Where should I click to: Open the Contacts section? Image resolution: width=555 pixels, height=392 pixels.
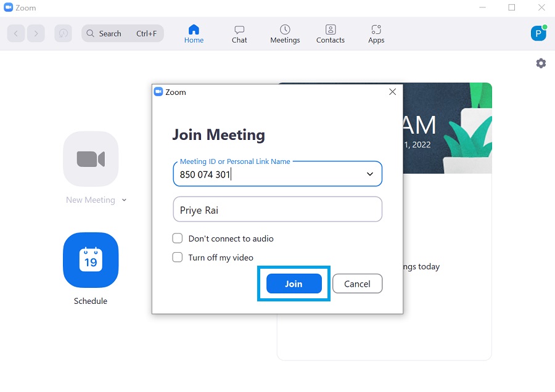tap(330, 33)
